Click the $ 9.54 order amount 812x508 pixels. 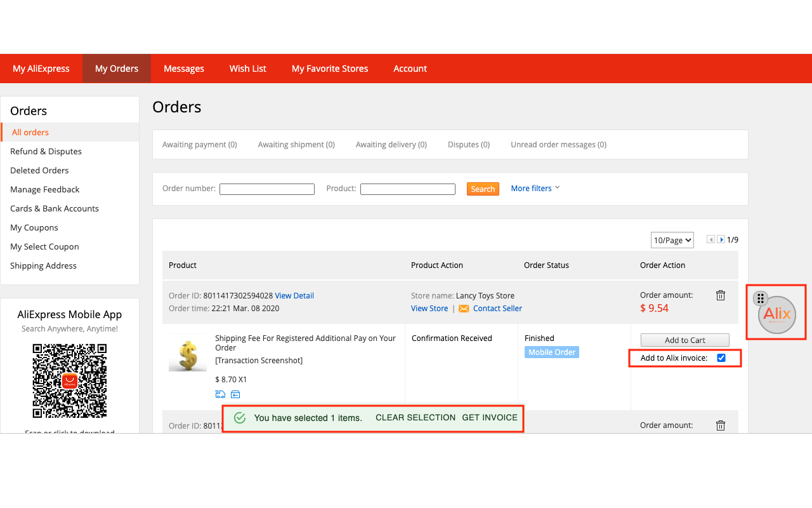[654, 309]
